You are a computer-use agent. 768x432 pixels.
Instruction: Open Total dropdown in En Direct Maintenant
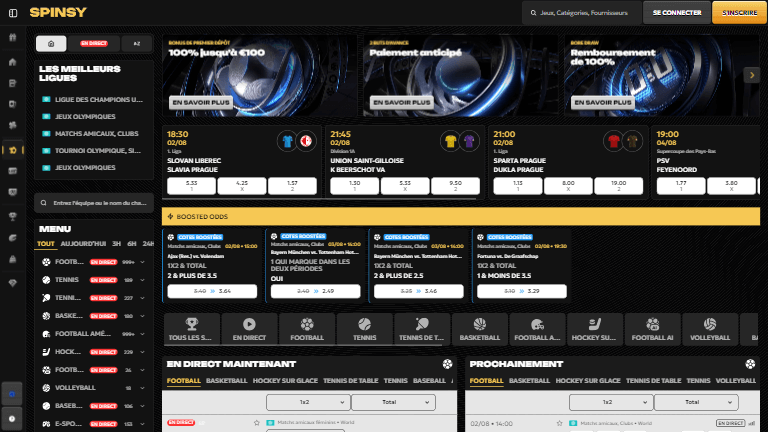pos(393,402)
